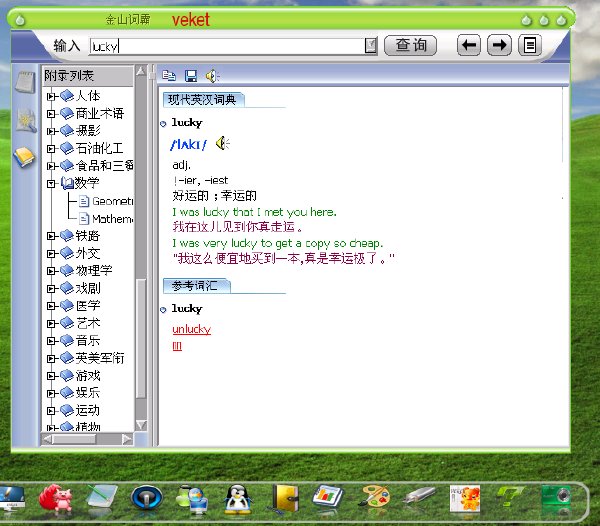The height and width of the screenshot is (526, 600).
Task: Select the 医学 category
Action: [88, 306]
